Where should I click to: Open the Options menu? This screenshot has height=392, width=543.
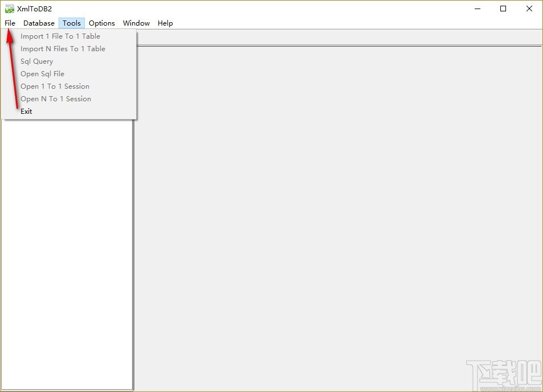(x=102, y=23)
